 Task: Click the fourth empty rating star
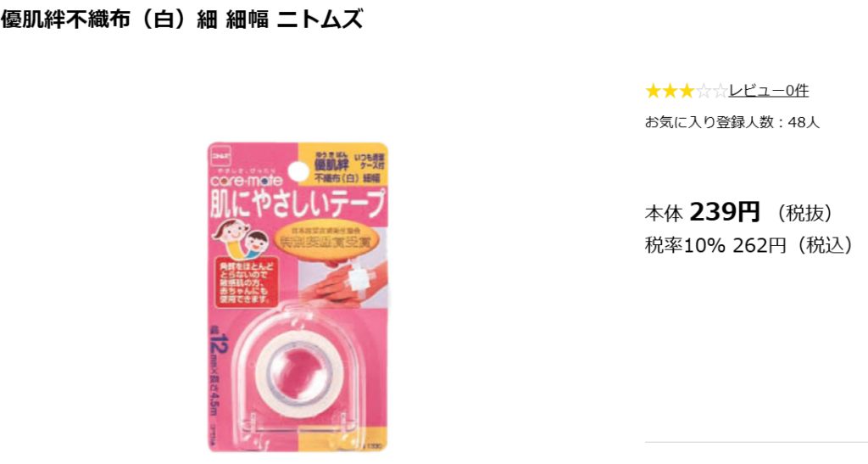(x=703, y=91)
